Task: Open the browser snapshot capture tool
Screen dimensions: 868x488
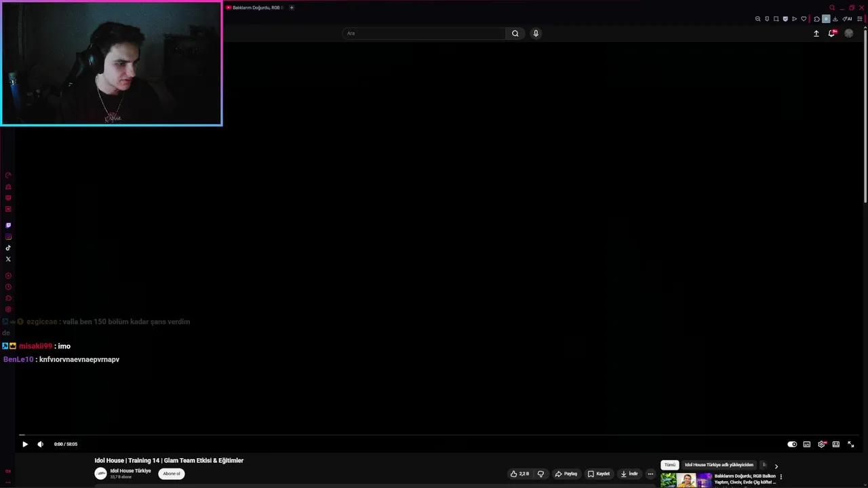Action: (x=776, y=19)
